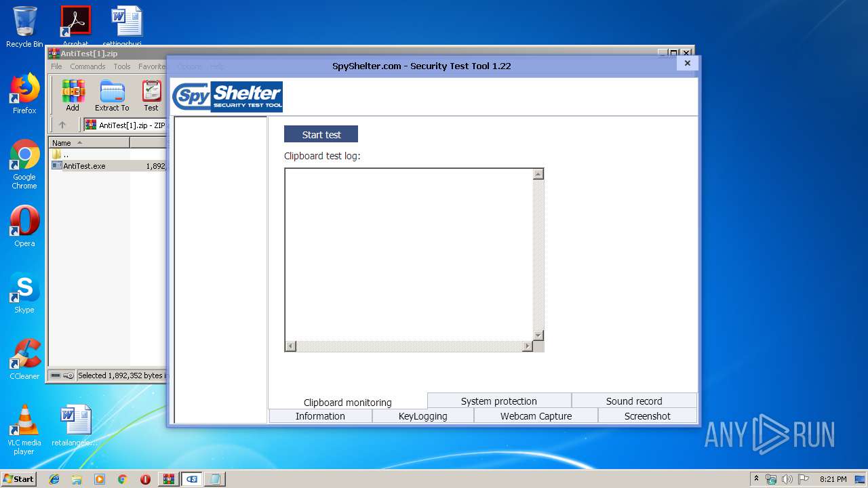
Task: Select the Clipboard monitoring tab
Action: [348, 402]
